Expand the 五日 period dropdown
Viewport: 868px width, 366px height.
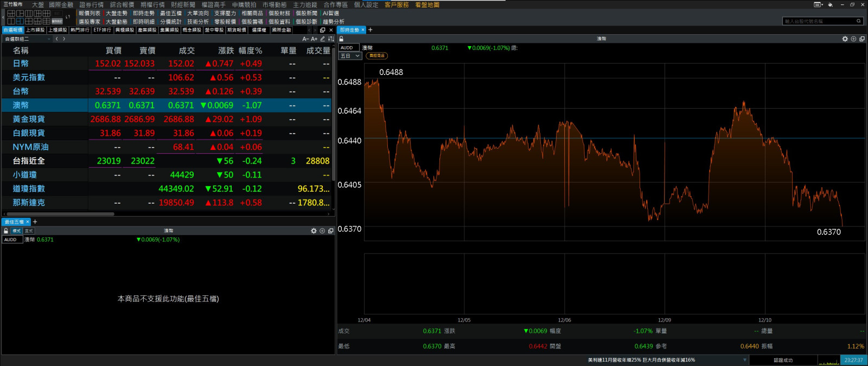click(x=350, y=56)
